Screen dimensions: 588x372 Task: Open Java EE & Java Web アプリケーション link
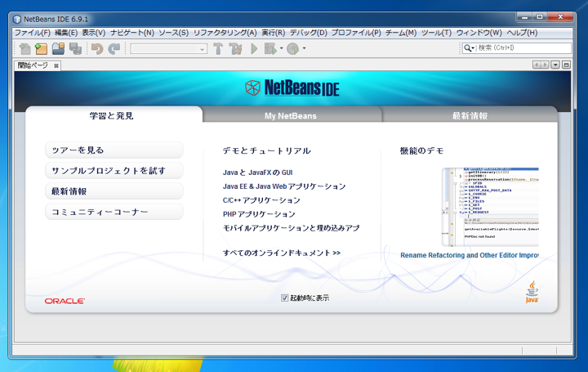(x=284, y=186)
